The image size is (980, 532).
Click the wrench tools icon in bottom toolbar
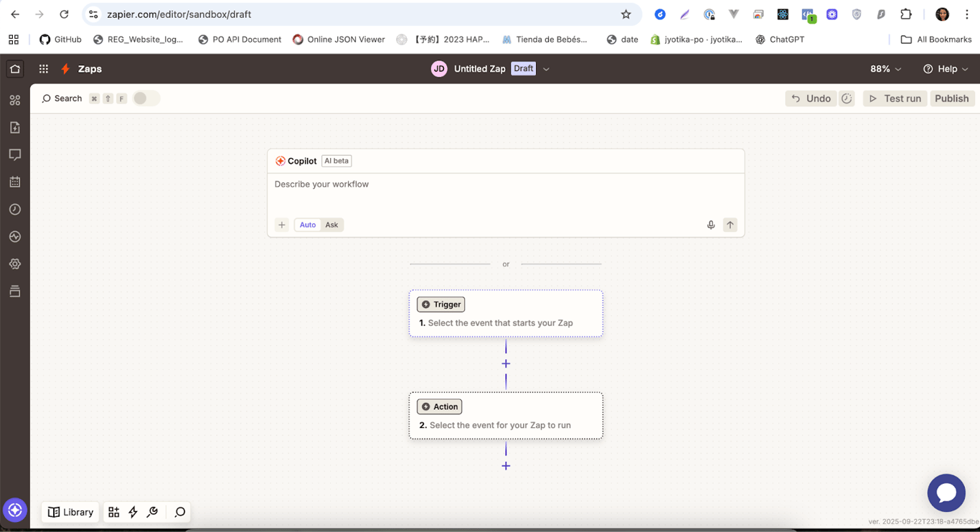click(152, 512)
